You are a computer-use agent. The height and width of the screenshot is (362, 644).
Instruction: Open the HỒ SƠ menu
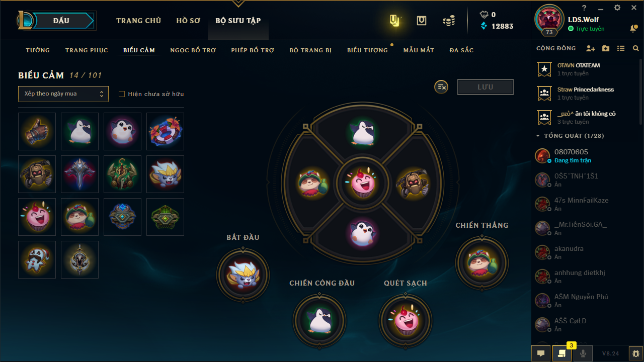pos(188,21)
